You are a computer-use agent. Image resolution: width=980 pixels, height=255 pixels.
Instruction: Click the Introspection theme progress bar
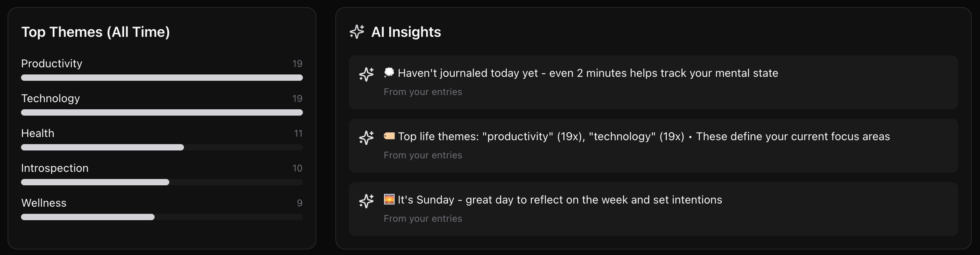pyautogui.click(x=162, y=182)
